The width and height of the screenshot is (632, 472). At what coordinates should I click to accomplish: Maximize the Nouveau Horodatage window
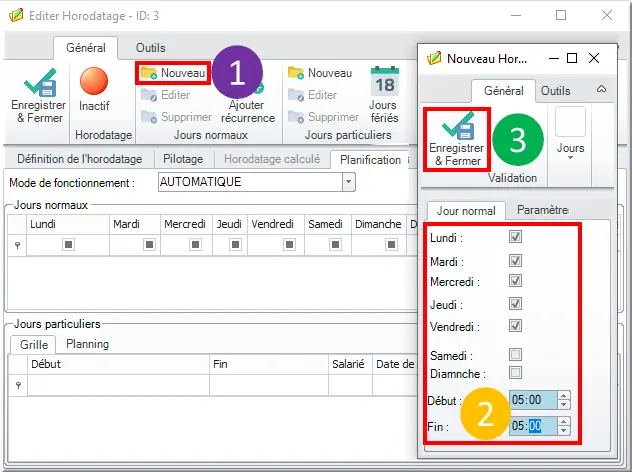point(572,58)
